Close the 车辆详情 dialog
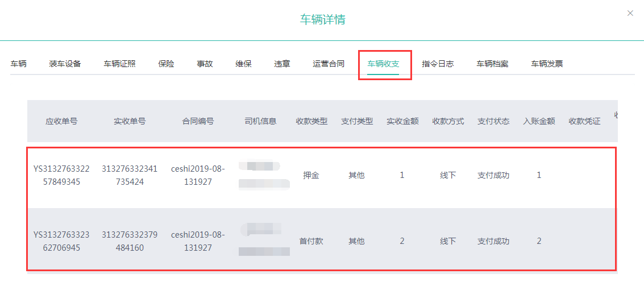This screenshot has height=282, width=644. [x=630, y=13]
